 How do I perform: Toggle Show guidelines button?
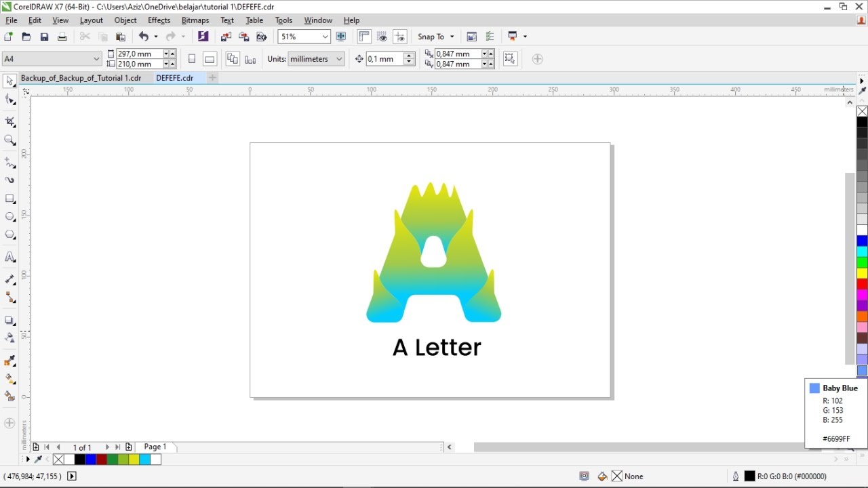click(399, 37)
